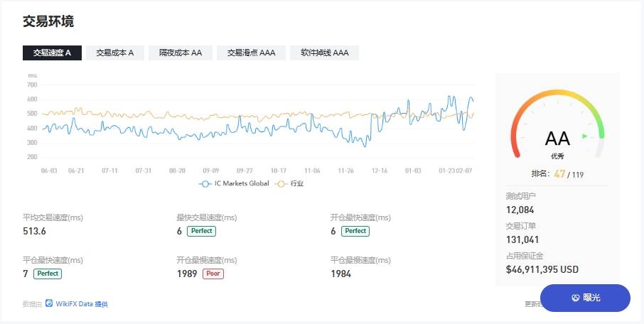Click the 交易订单 value 131,041
Screen dimensions: 644x324
pos(522,240)
